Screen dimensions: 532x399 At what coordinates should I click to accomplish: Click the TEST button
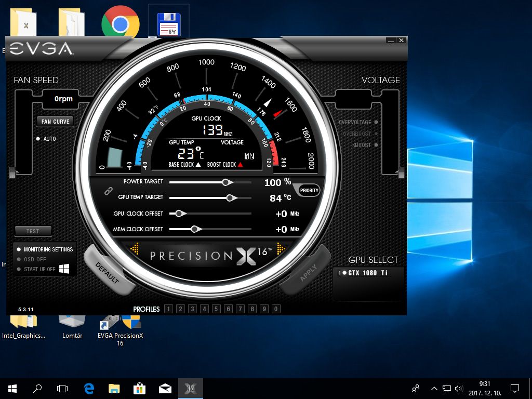tap(33, 231)
